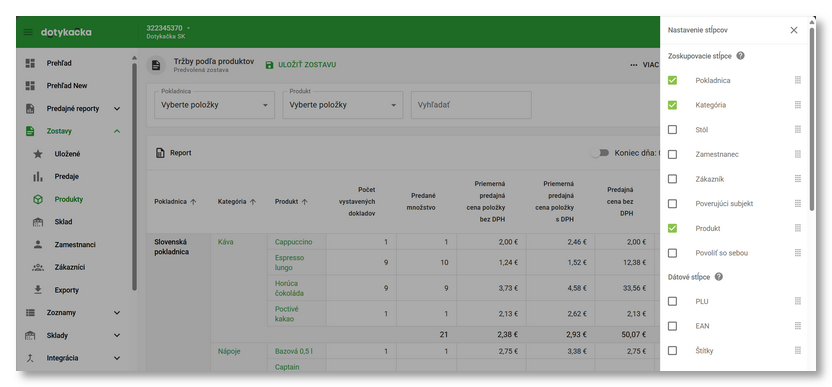Uncheck the Produkt grouping checkbox
Screen dimensions: 832x387
click(672, 228)
